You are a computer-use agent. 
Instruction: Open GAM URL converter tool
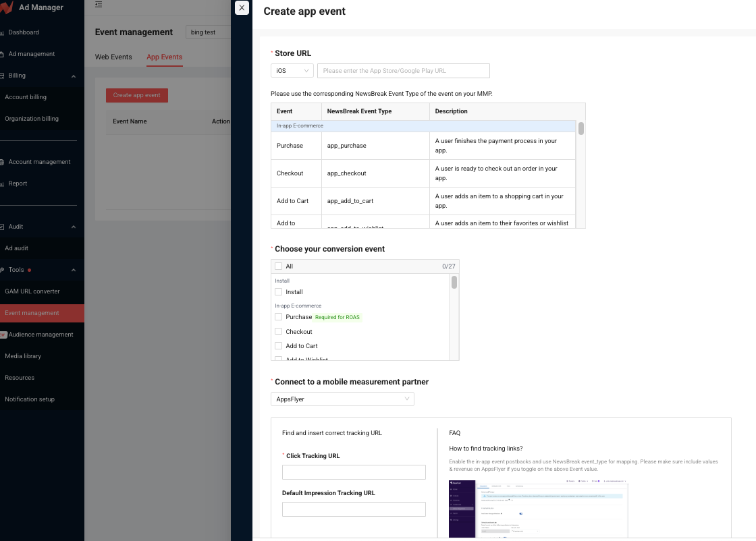32,291
